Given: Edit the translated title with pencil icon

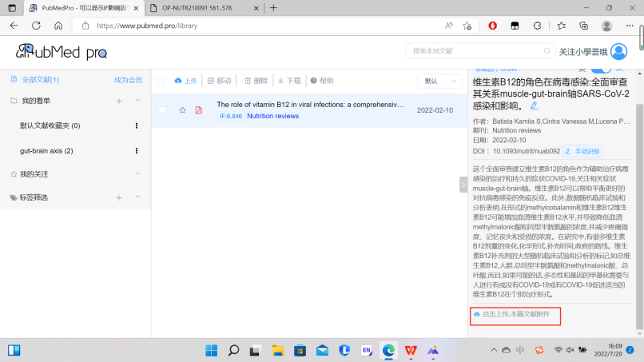Looking at the screenshot, I should pos(534,106).
